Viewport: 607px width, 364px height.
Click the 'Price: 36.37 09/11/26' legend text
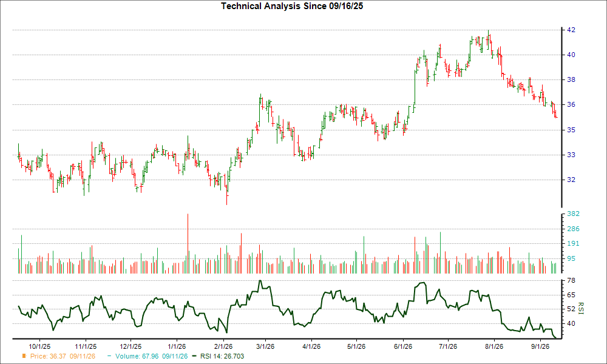[63, 356]
